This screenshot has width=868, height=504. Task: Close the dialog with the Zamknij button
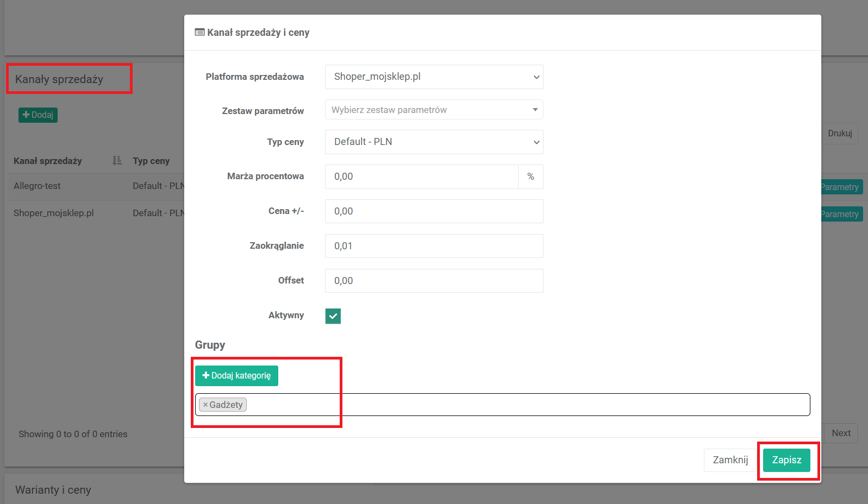(x=730, y=460)
